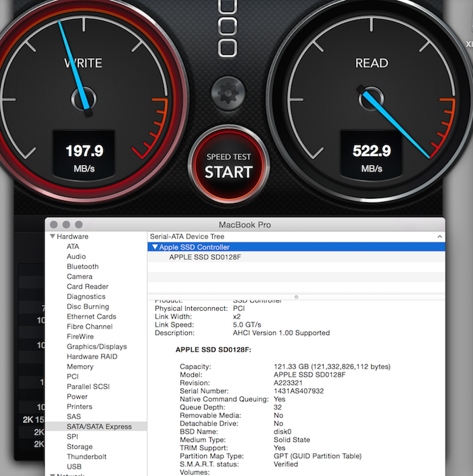Open SPI entry in sidebar
Image resolution: width=473 pixels, height=476 pixels.
[72, 437]
